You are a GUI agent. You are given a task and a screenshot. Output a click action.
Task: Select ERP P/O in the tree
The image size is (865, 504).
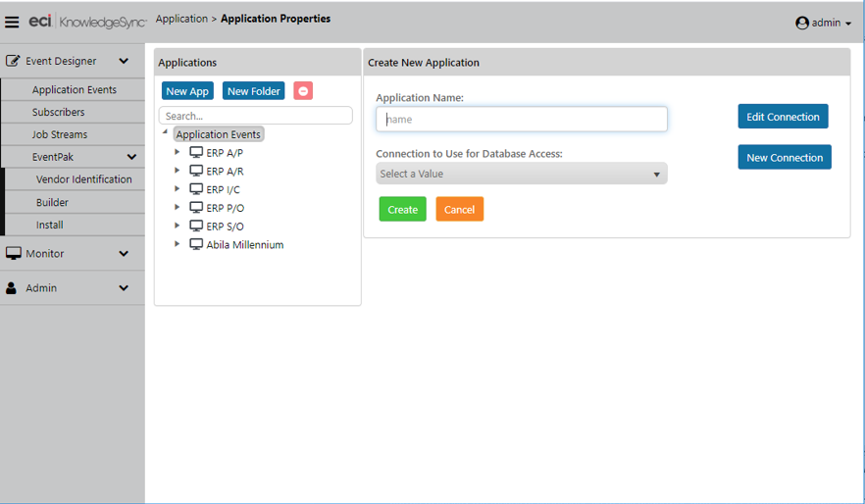[x=226, y=208]
